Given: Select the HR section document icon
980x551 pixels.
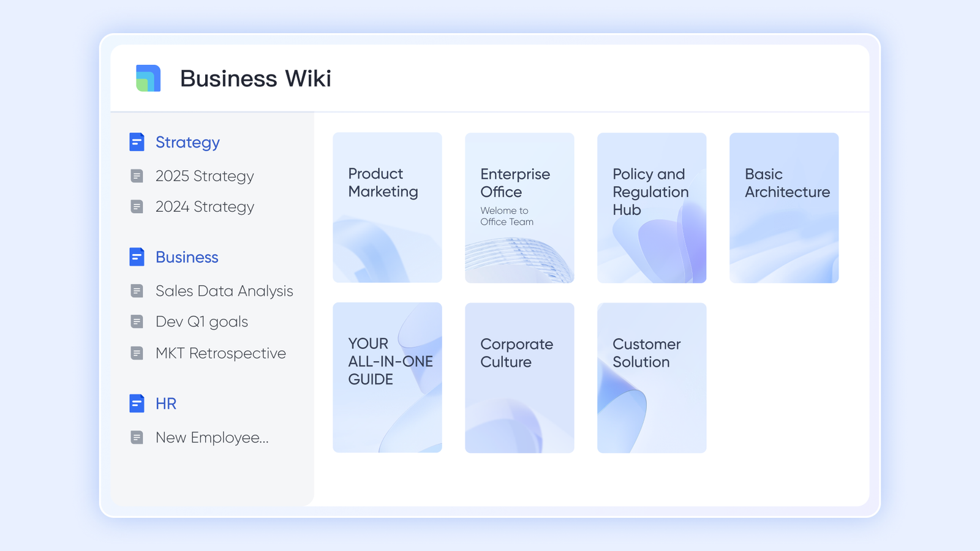Looking at the screenshot, I should tap(137, 403).
